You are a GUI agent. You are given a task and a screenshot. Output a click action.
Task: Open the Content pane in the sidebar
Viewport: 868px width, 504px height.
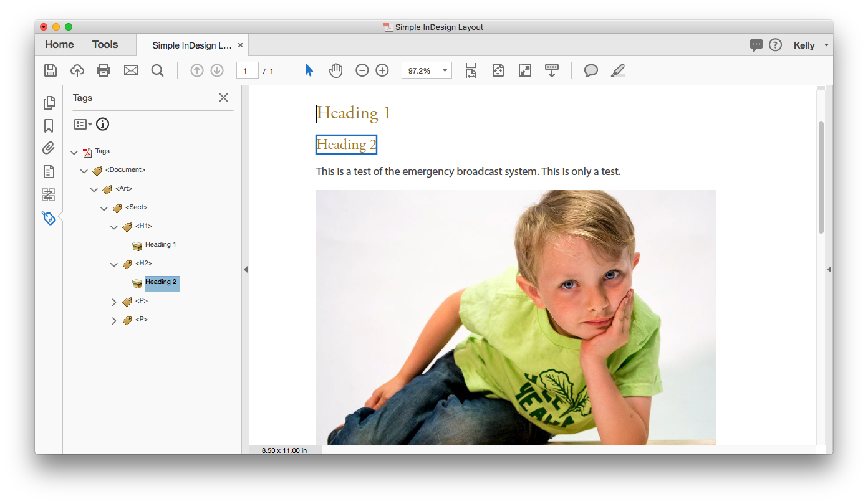point(49,171)
